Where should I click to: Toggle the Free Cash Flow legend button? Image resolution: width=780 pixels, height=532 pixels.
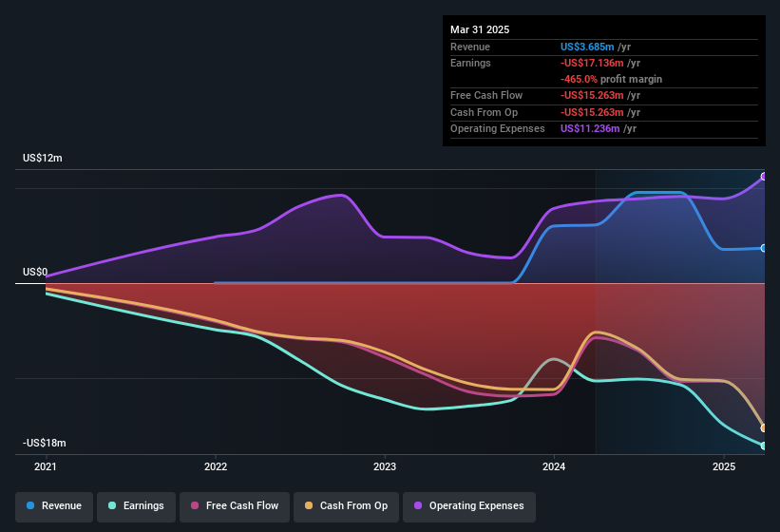235,506
